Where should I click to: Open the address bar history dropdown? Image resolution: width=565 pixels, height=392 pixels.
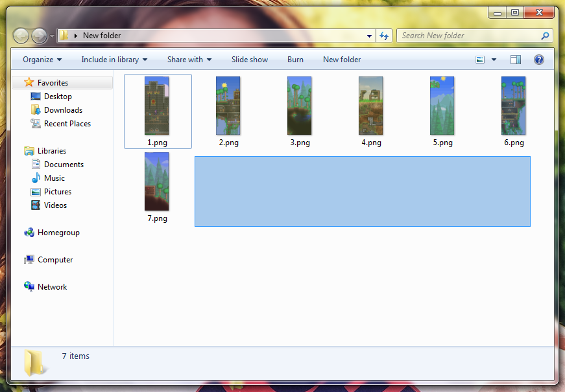pyautogui.click(x=369, y=36)
